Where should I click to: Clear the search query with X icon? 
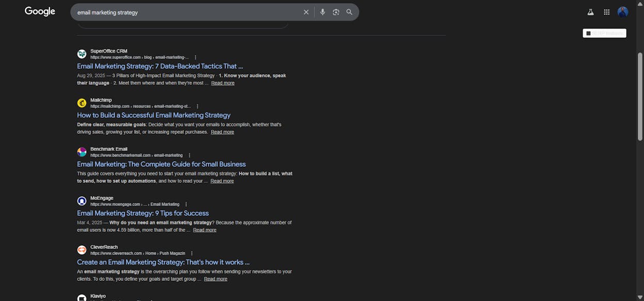point(306,12)
